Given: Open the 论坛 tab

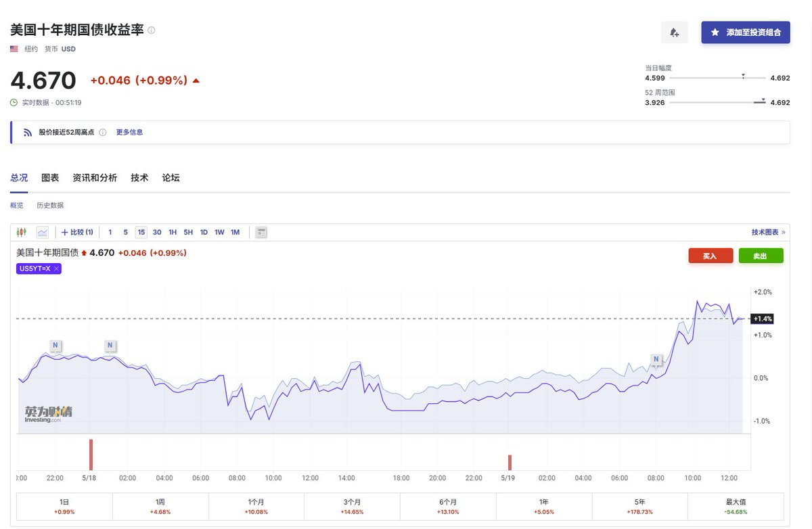Looking at the screenshot, I should click(x=171, y=178).
